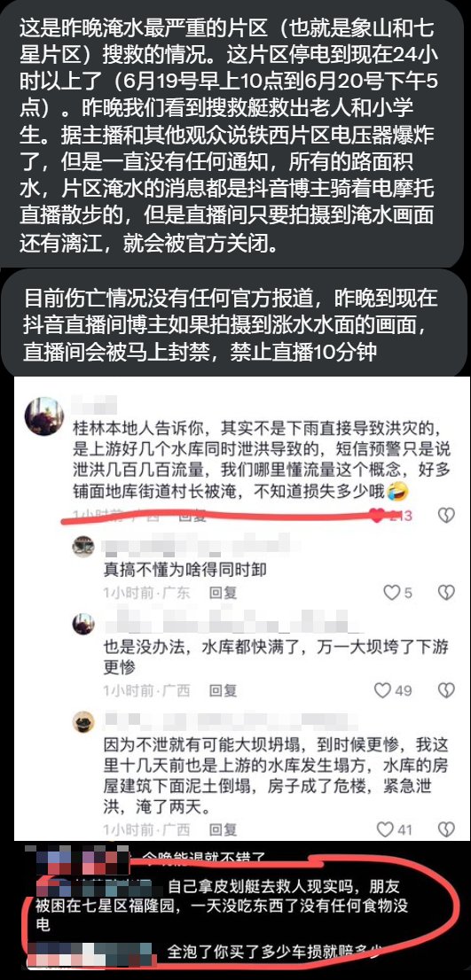Reply to 真搞不懂为啥得同时卸 comment

(x=223, y=593)
